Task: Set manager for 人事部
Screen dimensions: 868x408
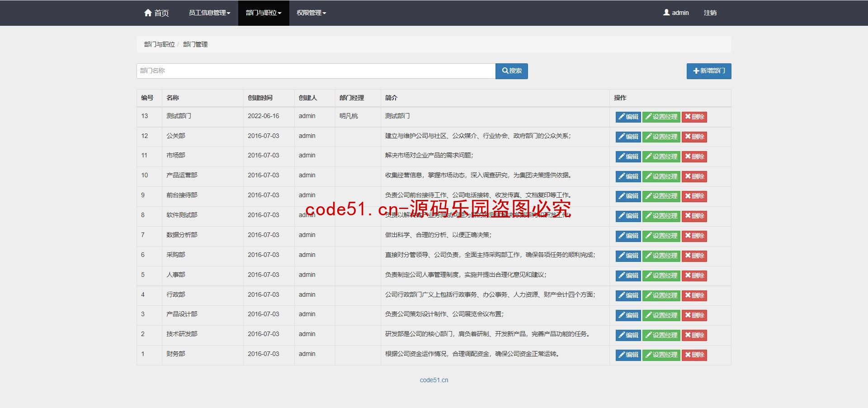Action: (661, 275)
